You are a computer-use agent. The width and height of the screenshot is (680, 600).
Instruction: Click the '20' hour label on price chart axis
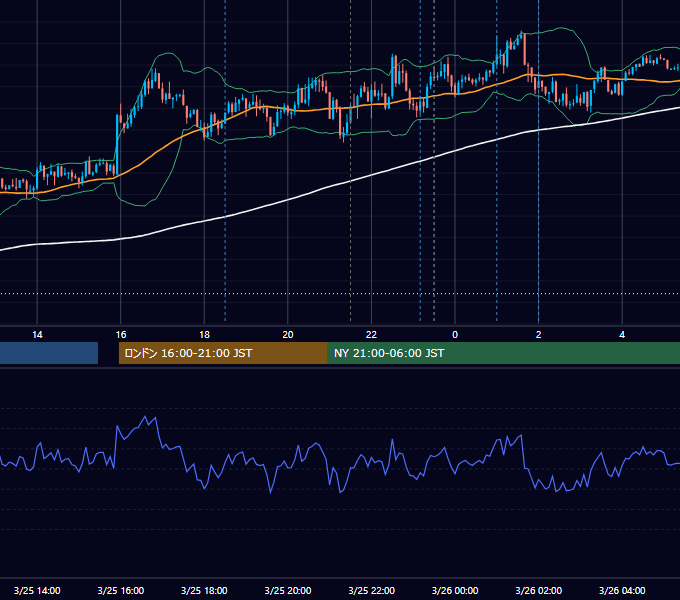point(288,334)
